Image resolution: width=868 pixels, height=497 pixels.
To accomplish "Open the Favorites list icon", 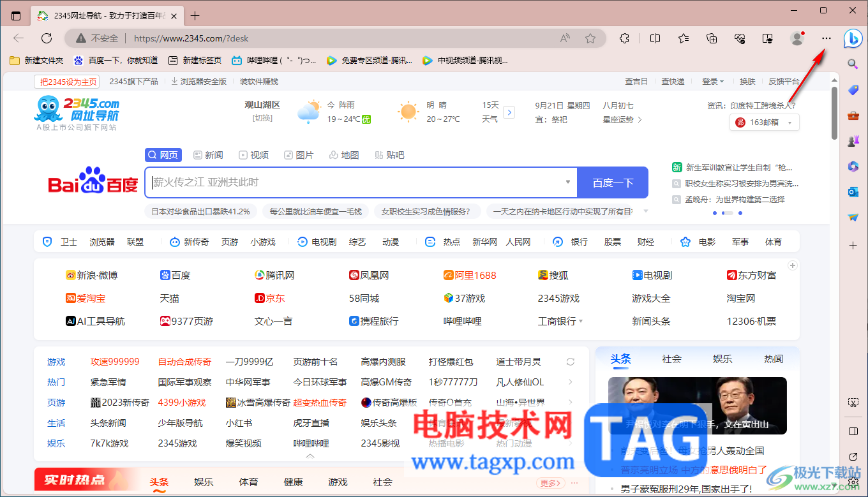I will (x=684, y=38).
